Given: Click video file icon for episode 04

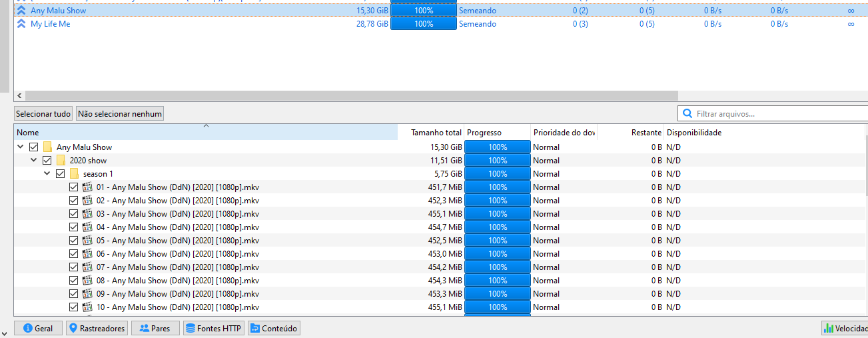Looking at the screenshot, I should point(87,227).
